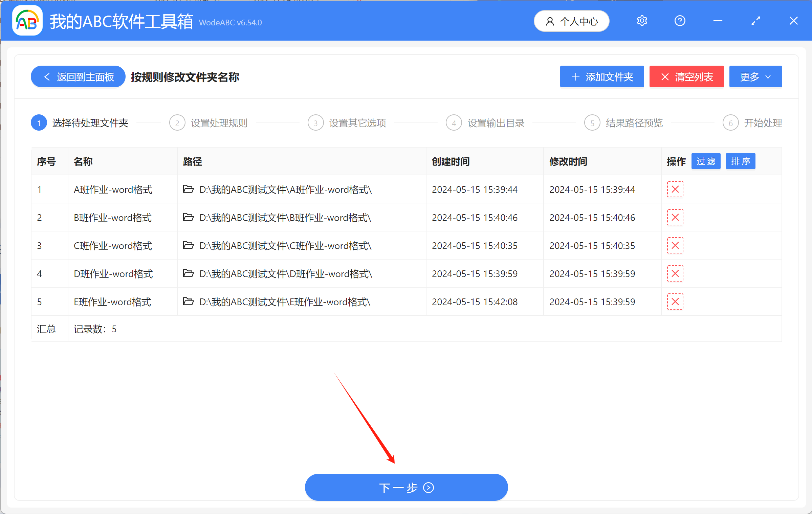812x514 pixels.
Task: Click the 排序 sort control
Action: [740, 161]
